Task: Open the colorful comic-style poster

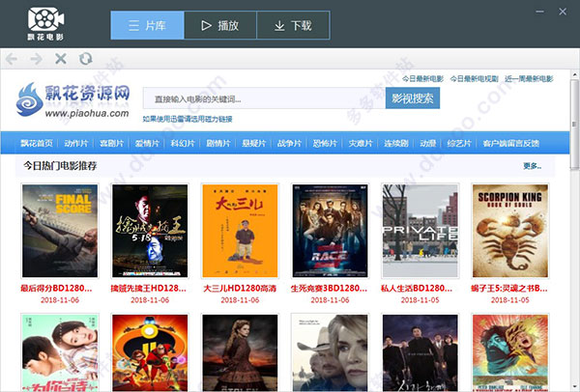Action: (x=510, y=352)
